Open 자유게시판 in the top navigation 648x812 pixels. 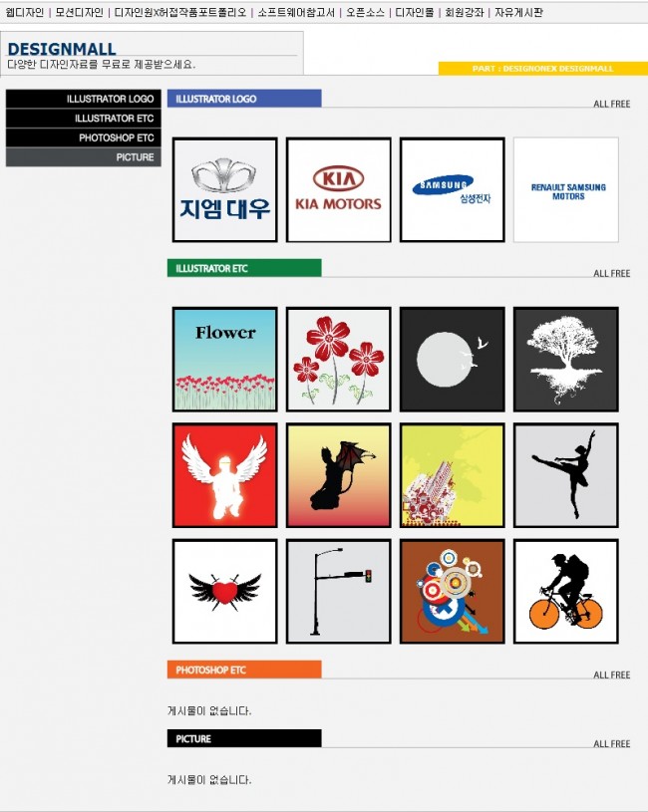[518, 12]
